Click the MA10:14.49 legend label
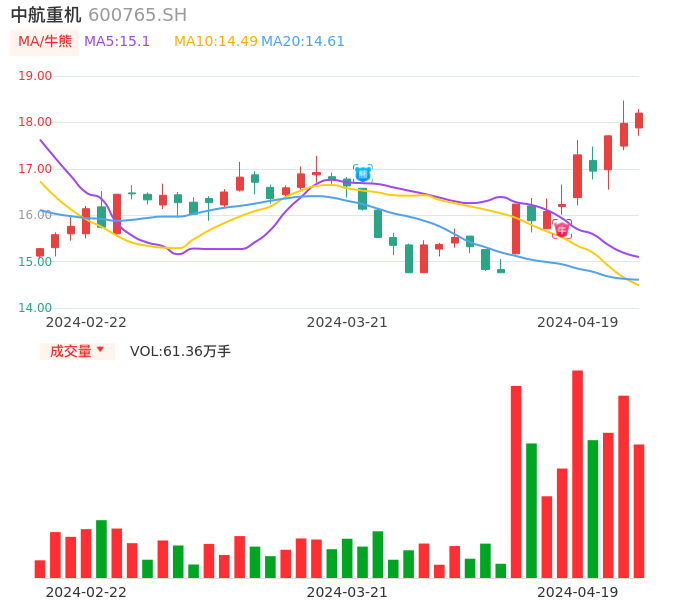The image size is (686, 606). (216, 42)
